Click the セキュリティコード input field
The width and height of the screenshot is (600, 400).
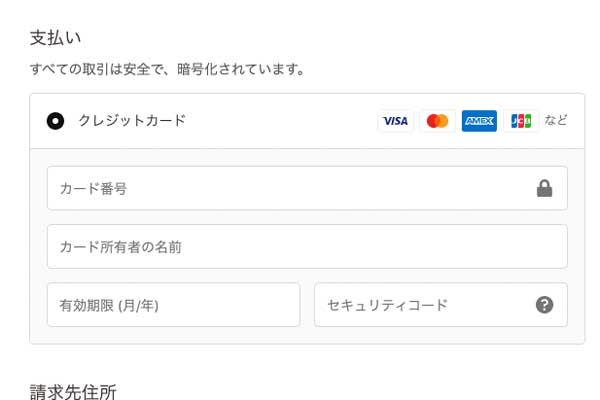point(420,305)
